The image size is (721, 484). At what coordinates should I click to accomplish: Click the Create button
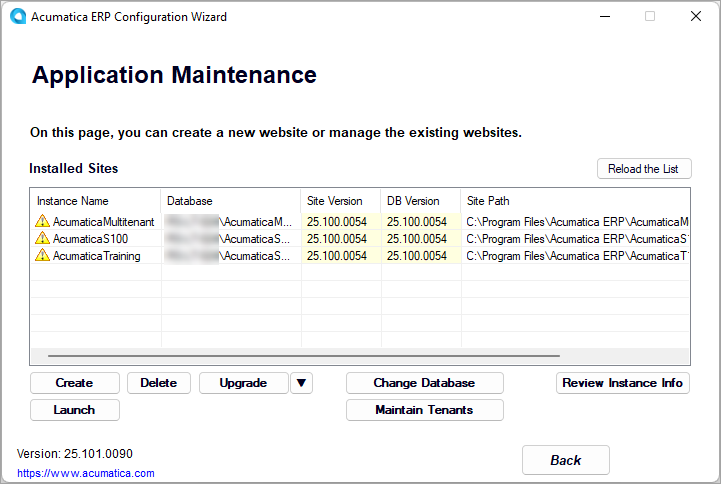(x=74, y=383)
